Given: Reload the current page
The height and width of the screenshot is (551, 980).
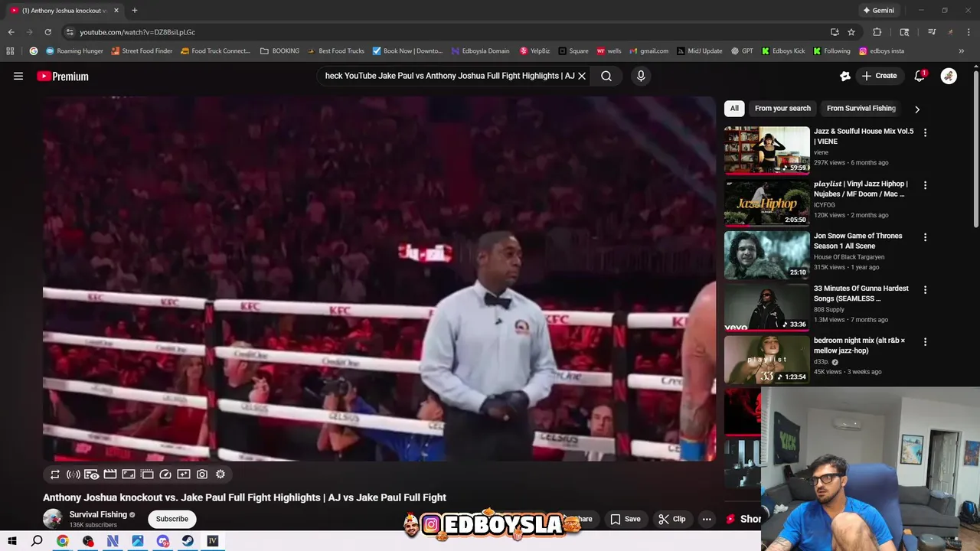Looking at the screenshot, I should [x=47, y=32].
